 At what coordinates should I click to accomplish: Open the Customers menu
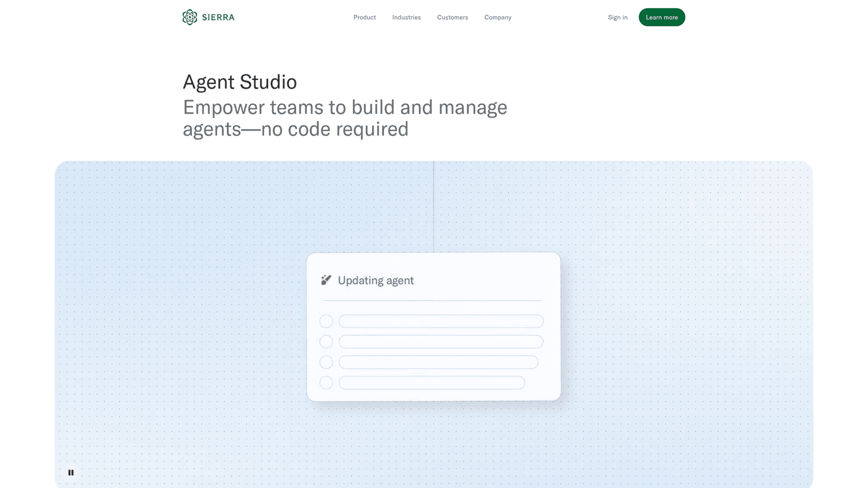(x=453, y=18)
